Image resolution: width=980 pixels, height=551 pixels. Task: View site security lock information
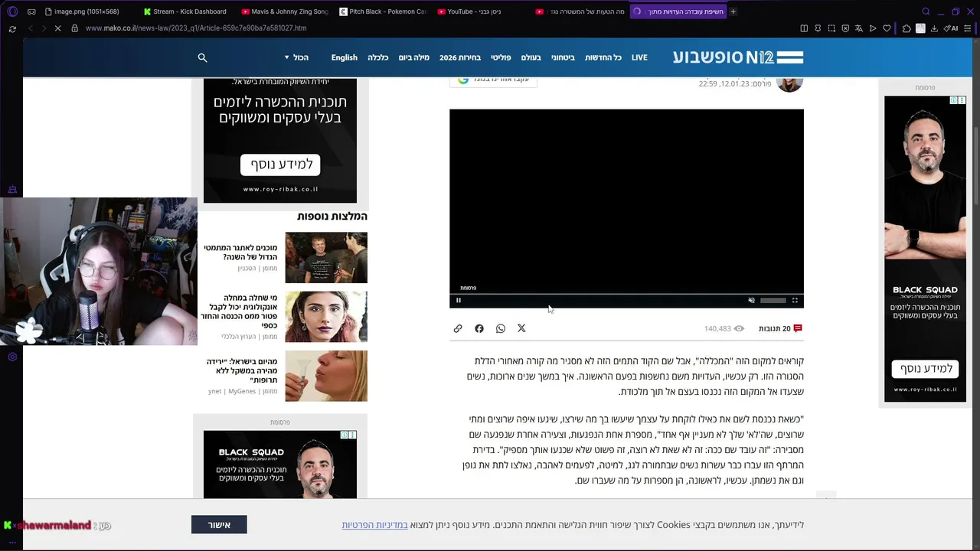click(74, 28)
